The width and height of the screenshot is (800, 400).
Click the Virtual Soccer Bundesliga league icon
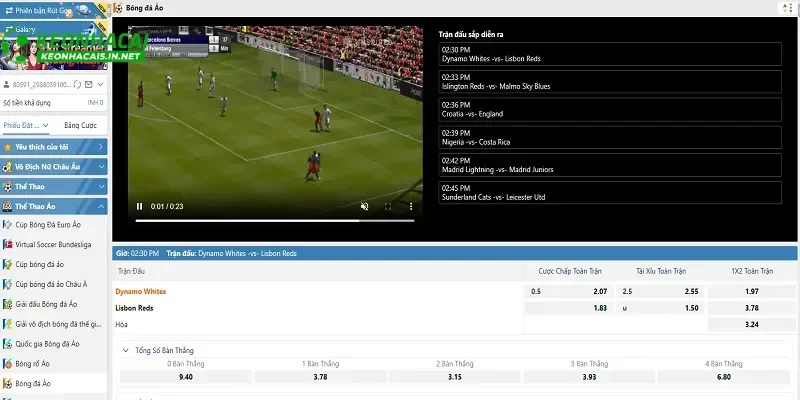[x=7, y=245]
